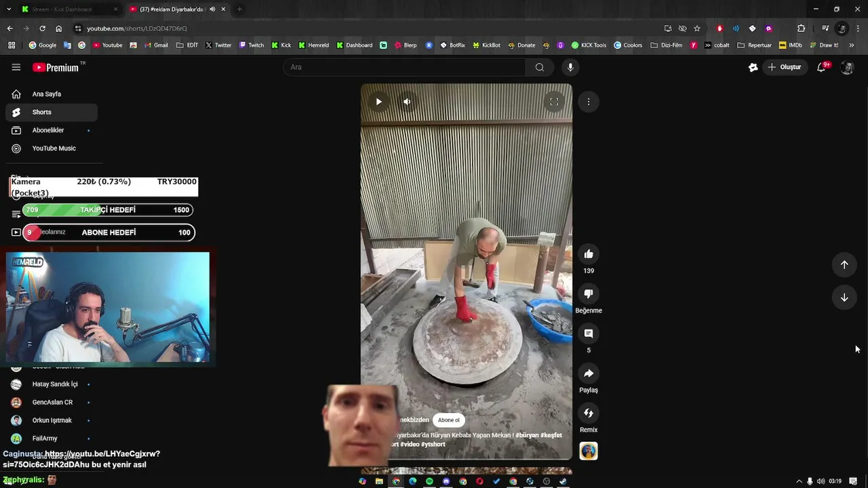
Task: Reload the current page
Action: click(x=42, y=28)
